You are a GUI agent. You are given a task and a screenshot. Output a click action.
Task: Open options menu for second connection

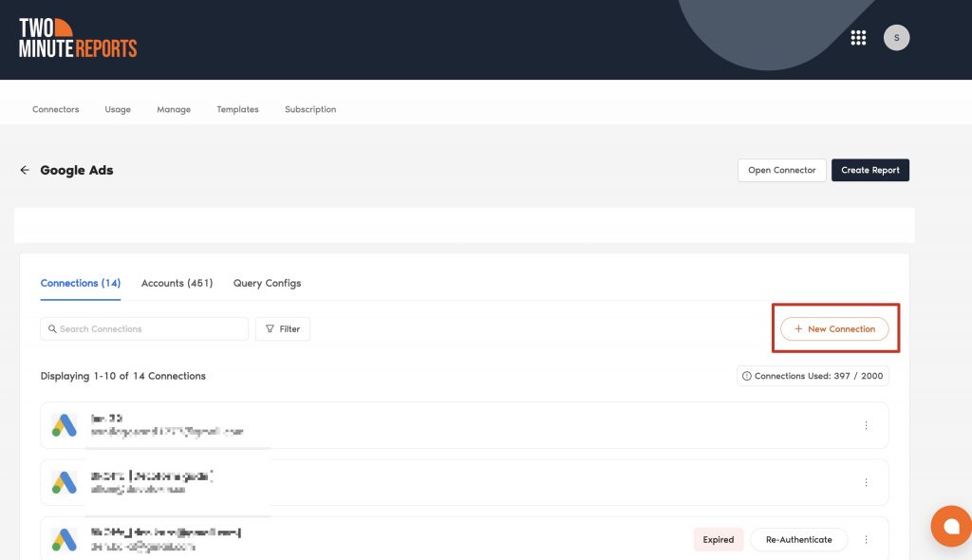tap(866, 482)
